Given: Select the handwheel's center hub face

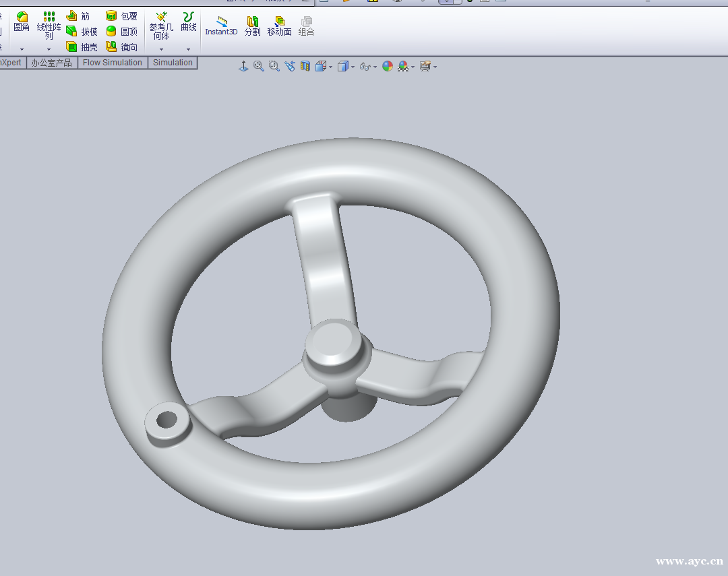Looking at the screenshot, I should tap(332, 339).
